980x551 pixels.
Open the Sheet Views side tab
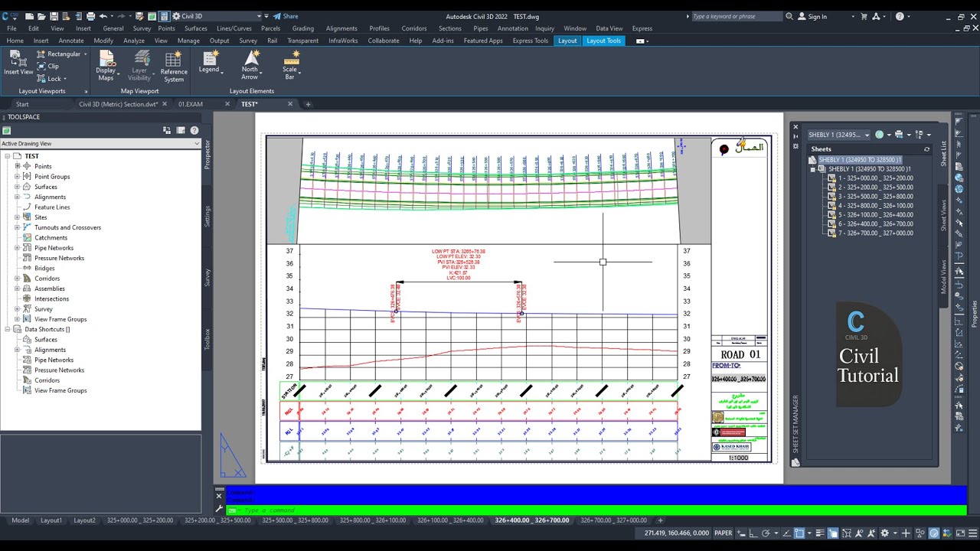pyautogui.click(x=943, y=216)
